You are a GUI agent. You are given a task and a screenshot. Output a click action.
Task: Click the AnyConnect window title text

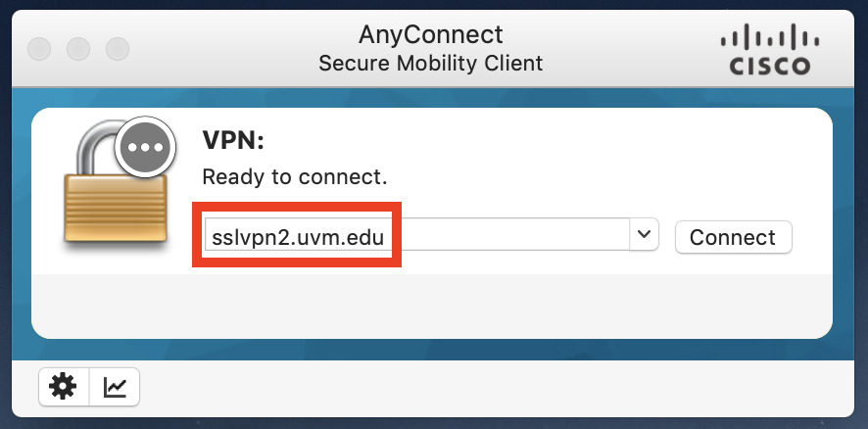pos(431,35)
